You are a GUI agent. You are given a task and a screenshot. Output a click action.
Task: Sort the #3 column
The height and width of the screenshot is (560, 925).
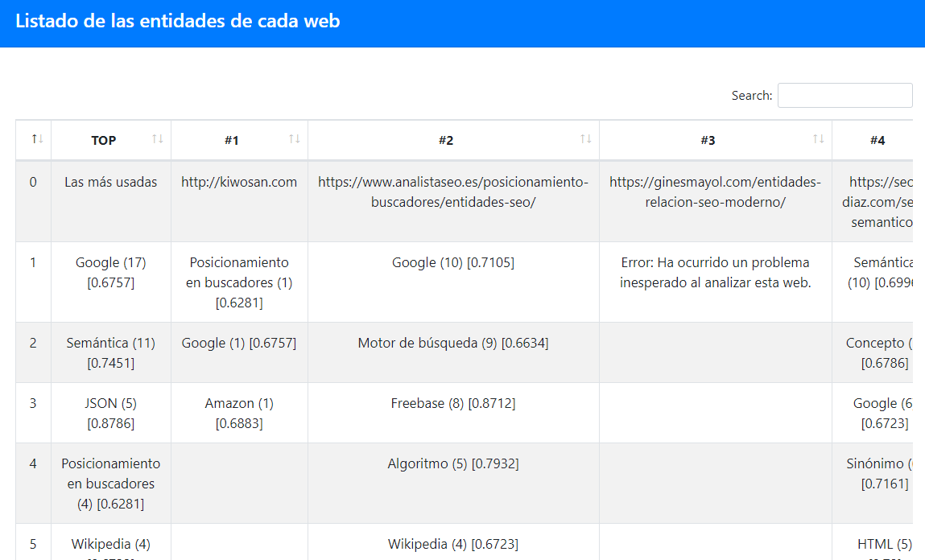[818, 139]
